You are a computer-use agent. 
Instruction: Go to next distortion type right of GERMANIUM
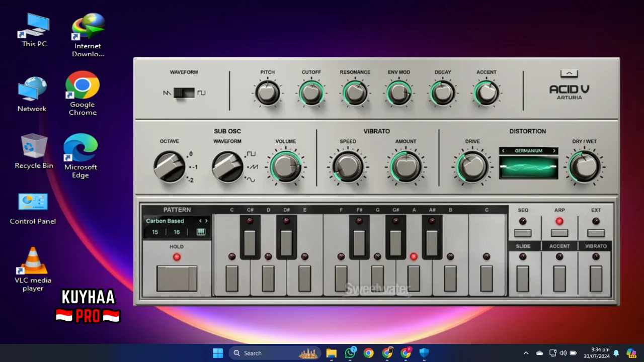coord(554,151)
